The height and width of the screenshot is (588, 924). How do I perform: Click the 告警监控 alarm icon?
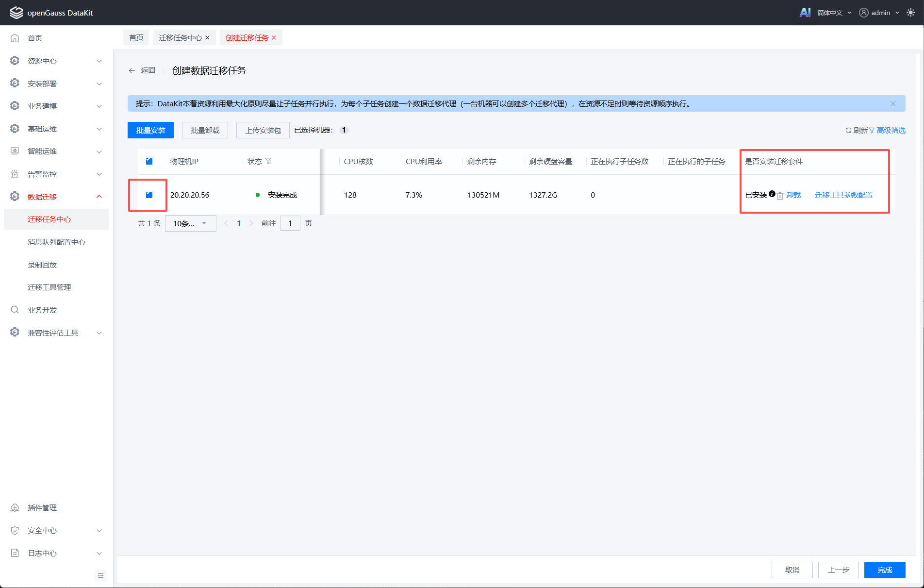(15, 174)
